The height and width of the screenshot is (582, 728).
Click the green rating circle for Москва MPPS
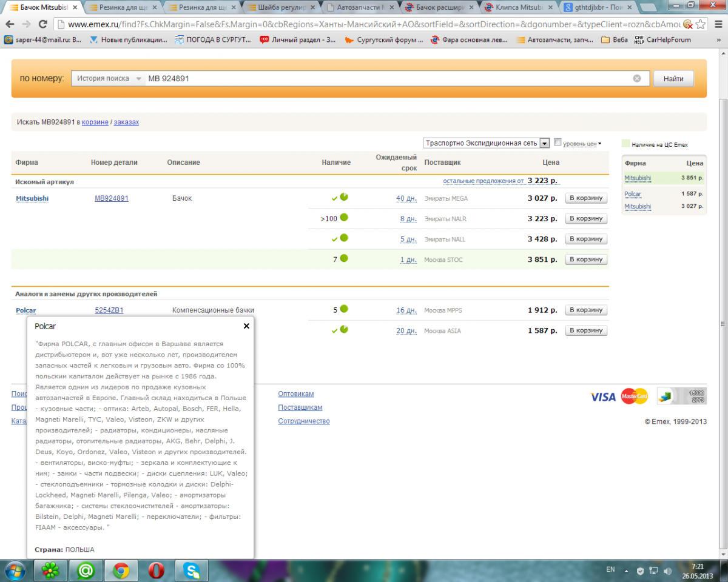tap(344, 309)
